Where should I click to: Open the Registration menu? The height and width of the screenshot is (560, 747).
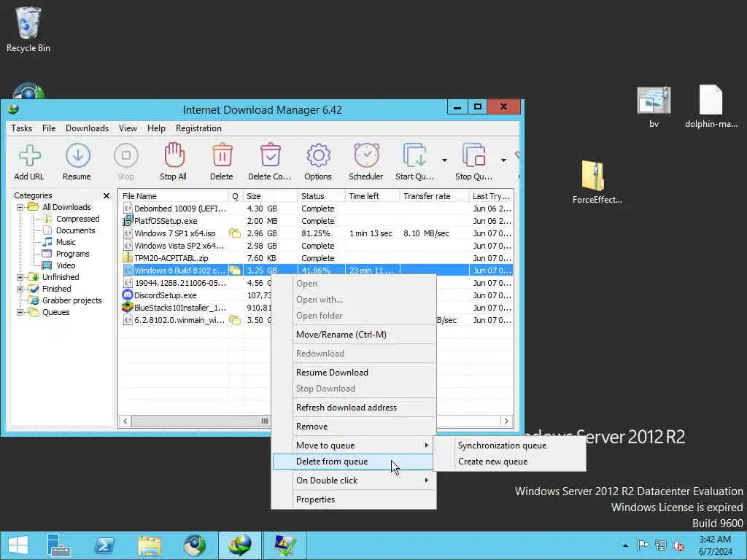pyautogui.click(x=198, y=128)
